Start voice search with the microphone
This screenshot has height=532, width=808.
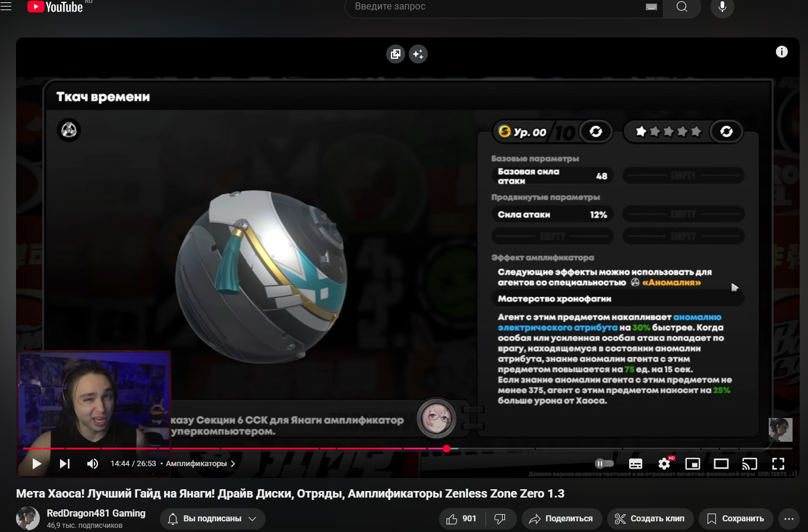pyautogui.click(x=722, y=7)
